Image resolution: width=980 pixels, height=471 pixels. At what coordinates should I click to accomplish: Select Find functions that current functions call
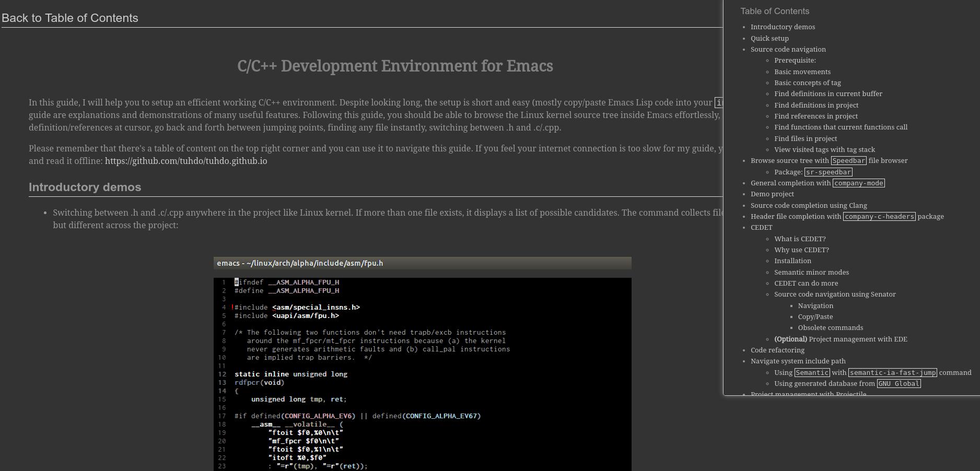[x=841, y=127]
